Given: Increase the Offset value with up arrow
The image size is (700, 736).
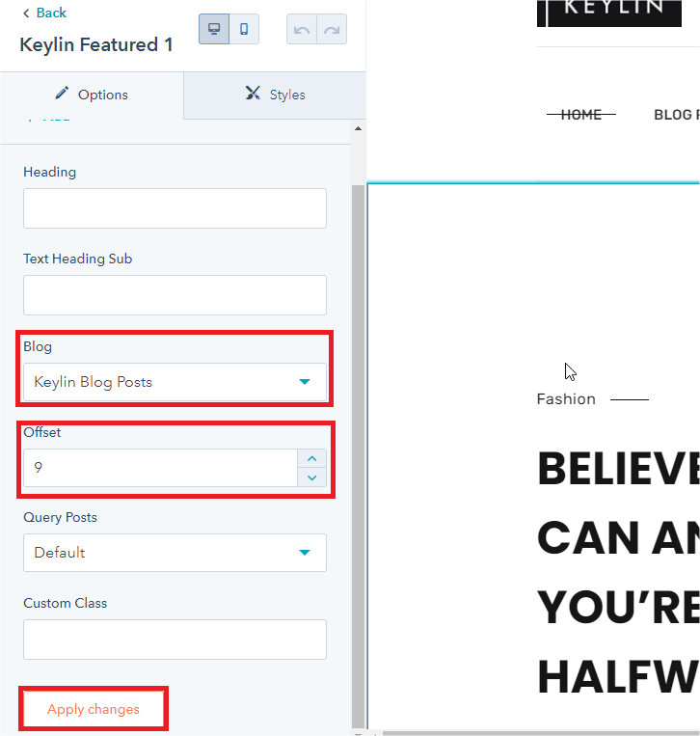Looking at the screenshot, I should pyautogui.click(x=311, y=458).
